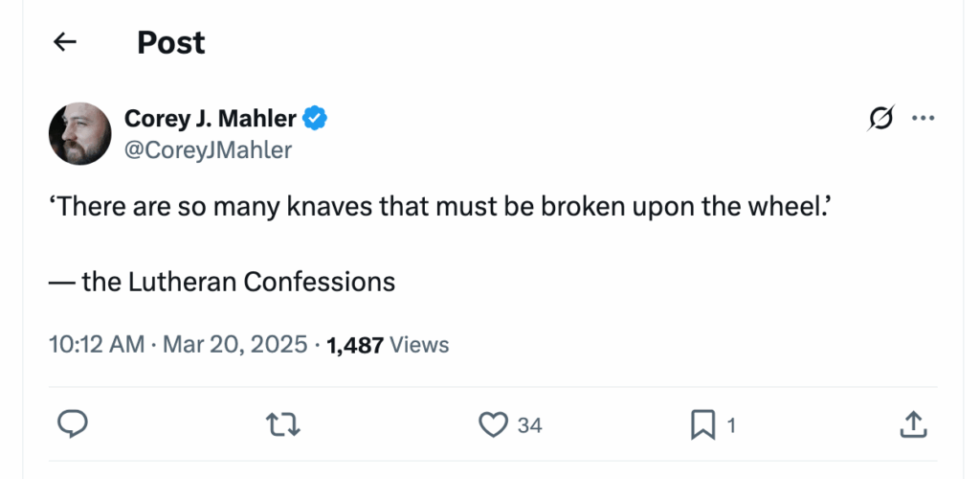980x479 pixels.
Task: Bookmark this post using the ribbon icon
Action: click(x=703, y=424)
